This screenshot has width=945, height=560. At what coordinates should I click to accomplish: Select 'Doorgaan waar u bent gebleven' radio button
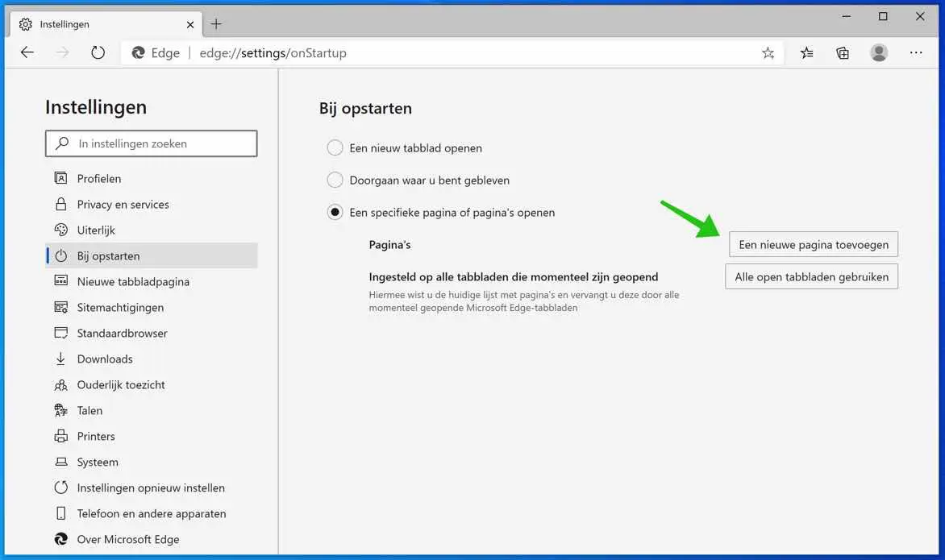click(x=335, y=180)
